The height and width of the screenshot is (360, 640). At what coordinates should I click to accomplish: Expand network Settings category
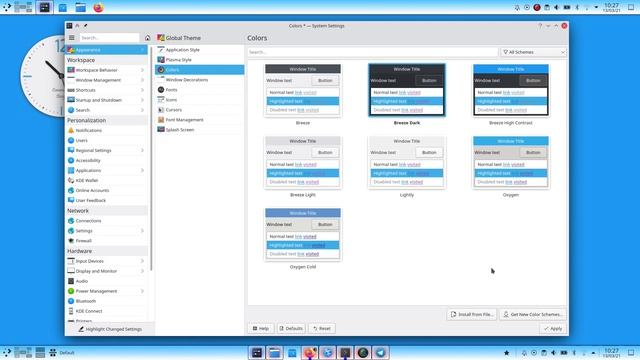142,231
